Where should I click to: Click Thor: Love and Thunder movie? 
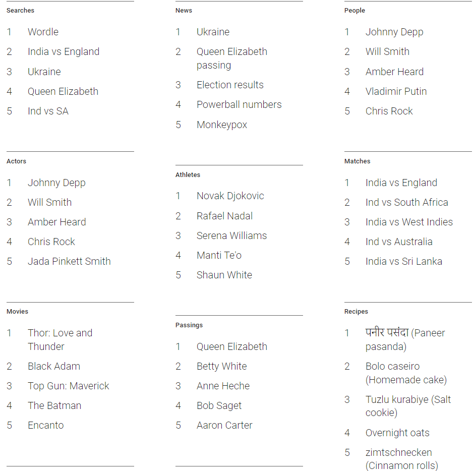pyautogui.click(x=60, y=340)
